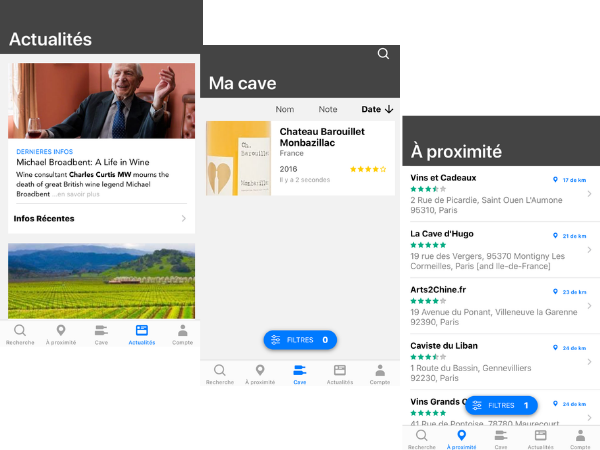Tap Cave icon in À proximité screen
The height and width of the screenshot is (450, 600).
501,435
